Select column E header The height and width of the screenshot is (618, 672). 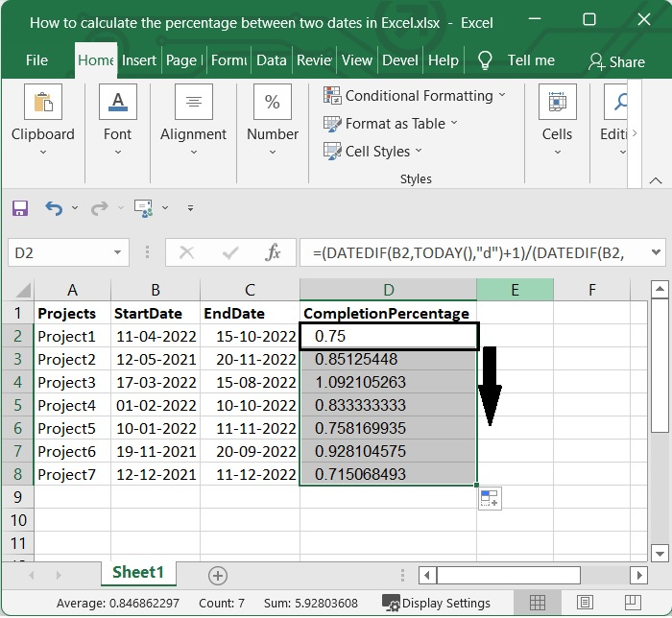coord(515,290)
